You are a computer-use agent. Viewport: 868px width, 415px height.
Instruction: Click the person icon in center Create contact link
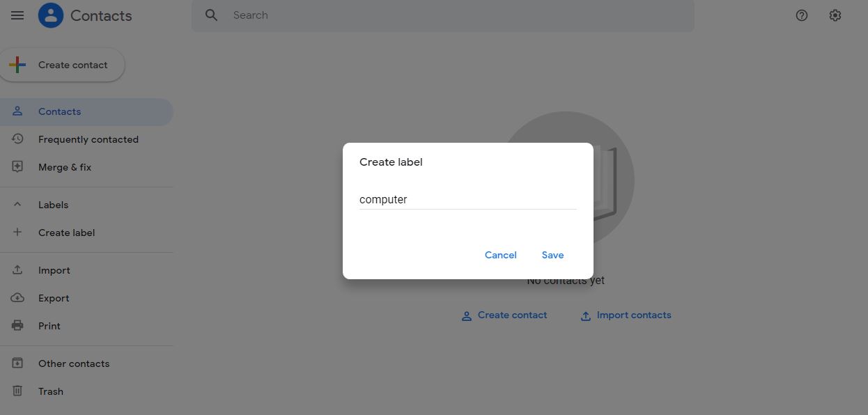tap(467, 316)
